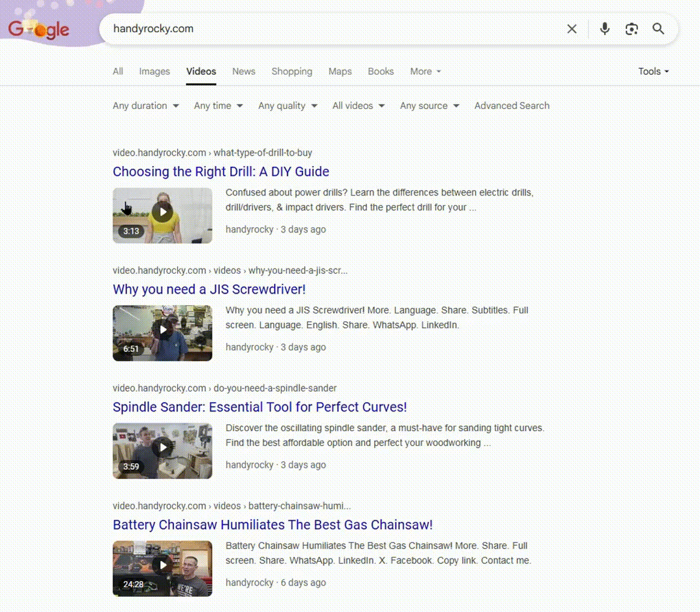Image resolution: width=700 pixels, height=612 pixels.
Task: Switch to the Images tab
Action: 154,72
